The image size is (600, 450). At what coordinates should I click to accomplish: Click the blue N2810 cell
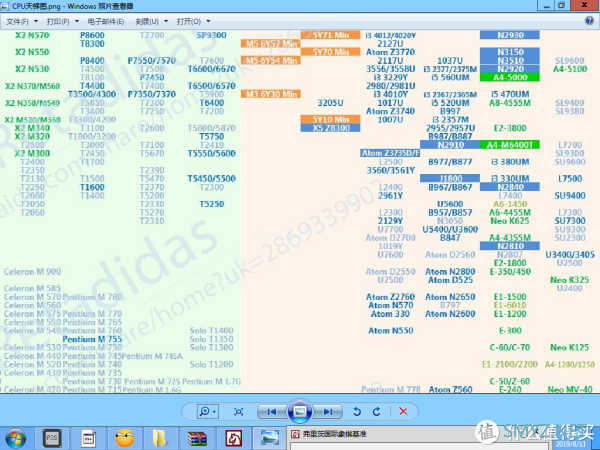pyautogui.click(x=510, y=246)
